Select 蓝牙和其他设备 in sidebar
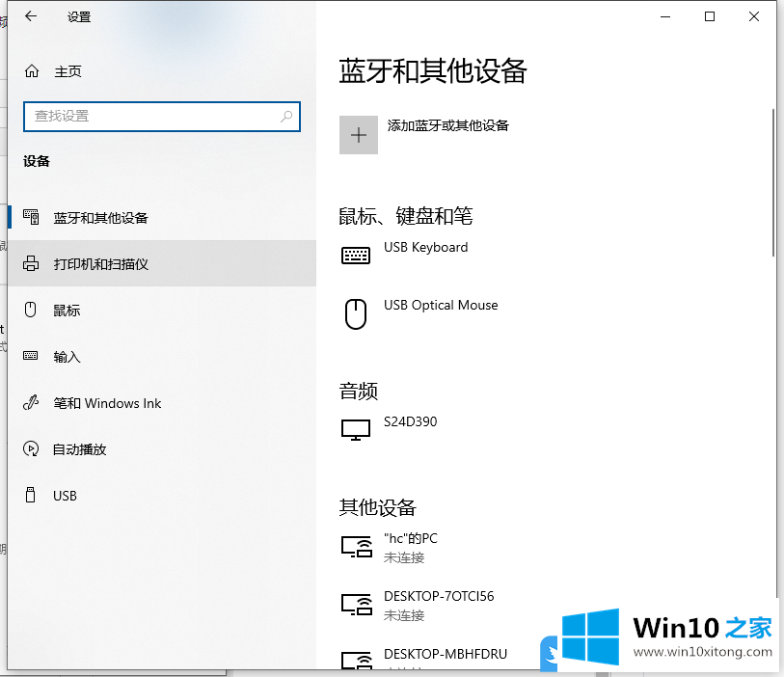The image size is (784, 677). (100, 218)
